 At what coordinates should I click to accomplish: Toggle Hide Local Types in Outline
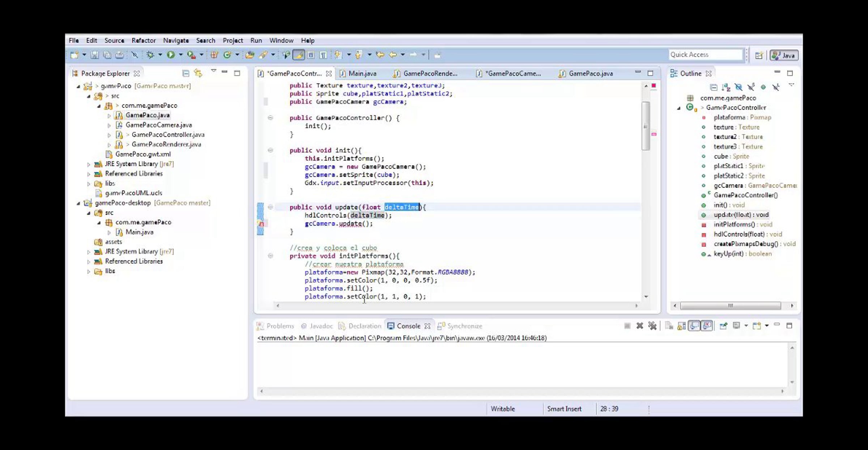coord(776,87)
